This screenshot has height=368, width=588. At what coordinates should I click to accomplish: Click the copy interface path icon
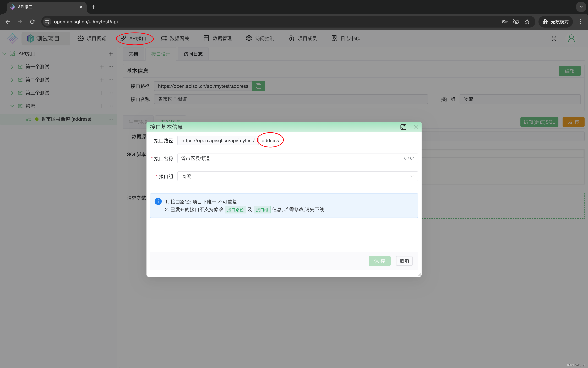258,86
